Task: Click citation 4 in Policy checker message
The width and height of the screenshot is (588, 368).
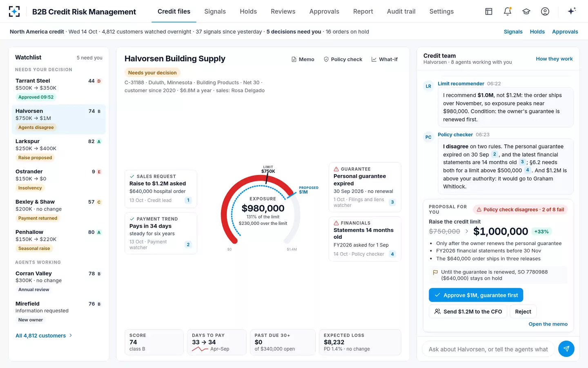Action: (x=528, y=170)
